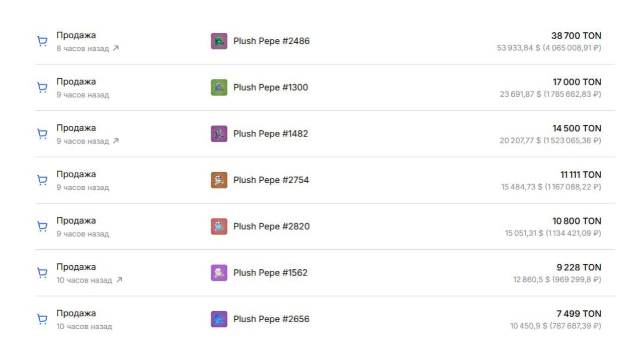This screenshot has width=644, height=362.
Task: Open external arrow link for Plush Pepe #1482 sale
Action: tap(116, 141)
